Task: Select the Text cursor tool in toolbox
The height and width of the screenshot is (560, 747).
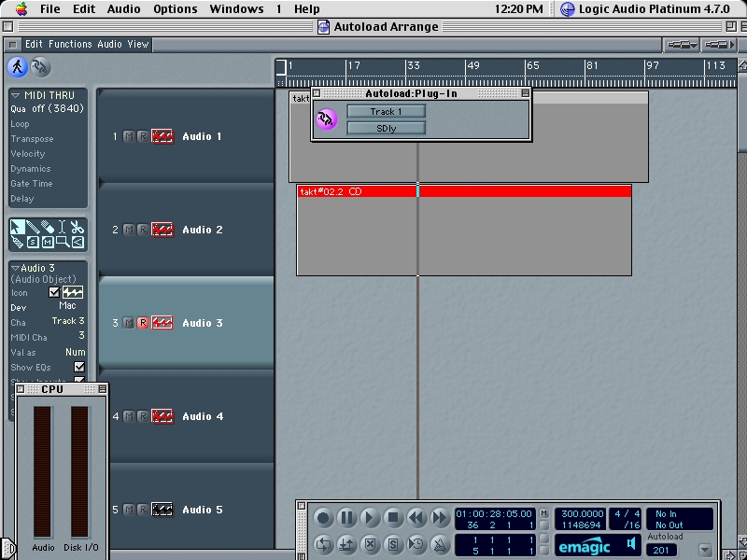Action: (63, 227)
